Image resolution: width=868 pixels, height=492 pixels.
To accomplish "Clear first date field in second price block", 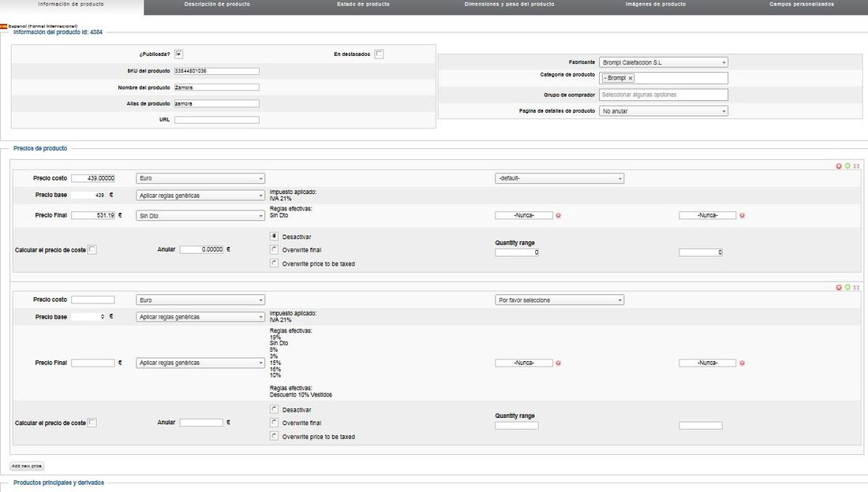I will 558,363.
